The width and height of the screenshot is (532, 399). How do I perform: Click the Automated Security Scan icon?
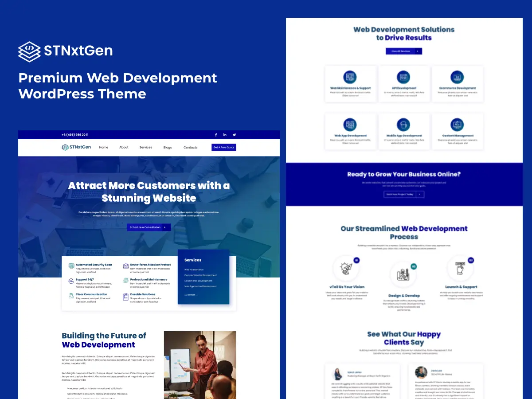point(71,266)
